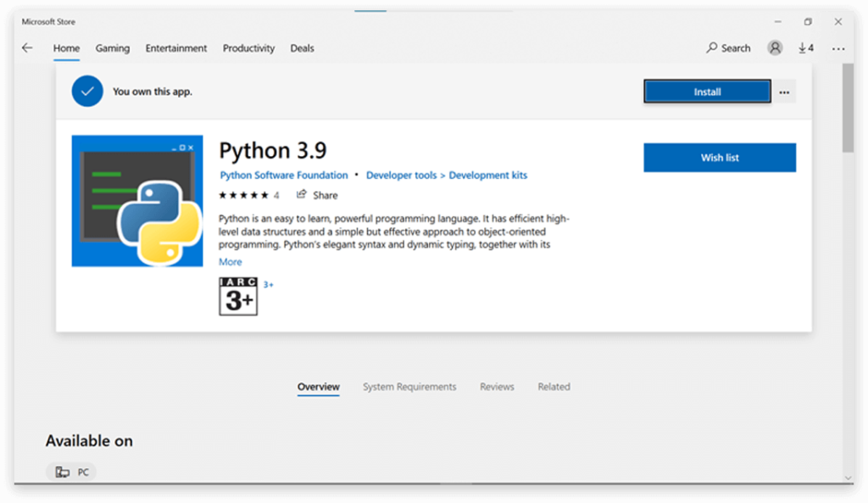The height and width of the screenshot is (503, 868).
Task: Click the Python 3.9 app logo
Action: (x=137, y=201)
